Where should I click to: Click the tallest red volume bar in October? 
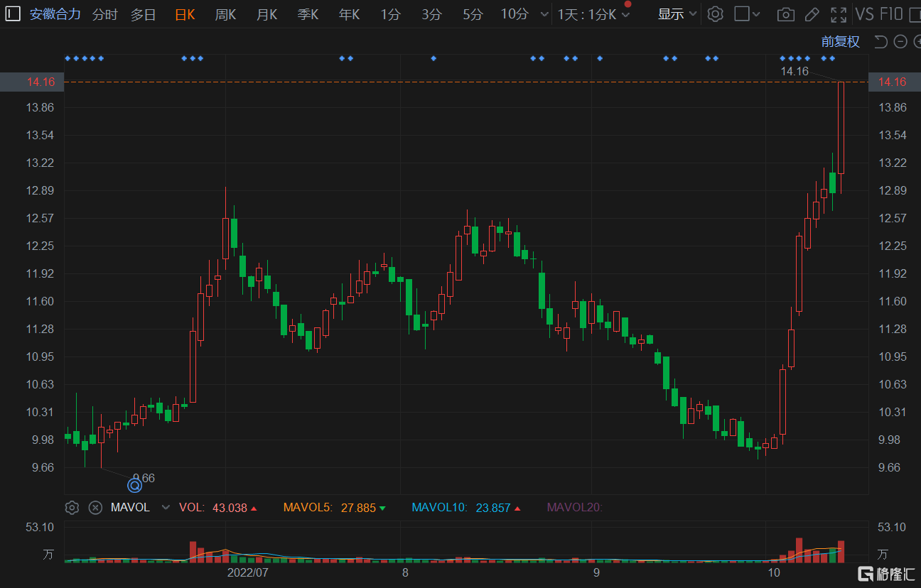click(799, 550)
